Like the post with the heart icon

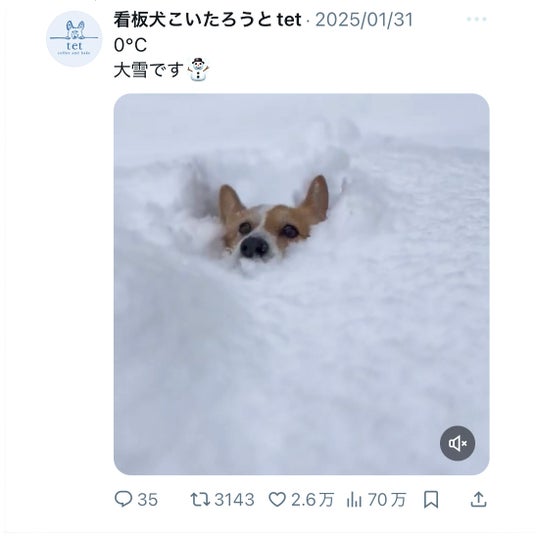tap(277, 500)
